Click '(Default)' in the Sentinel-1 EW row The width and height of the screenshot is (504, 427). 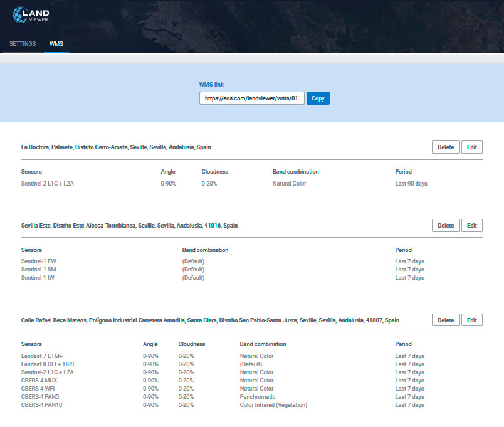coord(193,261)
